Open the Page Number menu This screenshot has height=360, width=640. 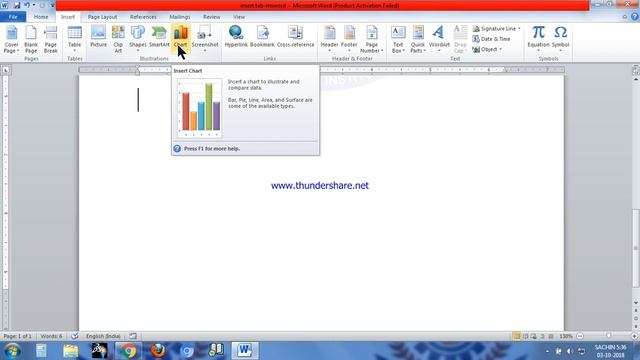(x=371, y=39)
